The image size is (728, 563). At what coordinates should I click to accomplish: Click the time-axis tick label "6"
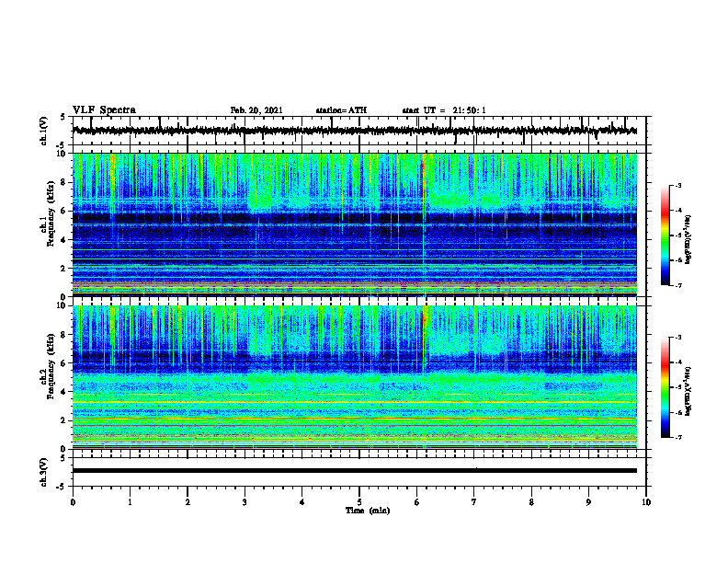(417, 502)
